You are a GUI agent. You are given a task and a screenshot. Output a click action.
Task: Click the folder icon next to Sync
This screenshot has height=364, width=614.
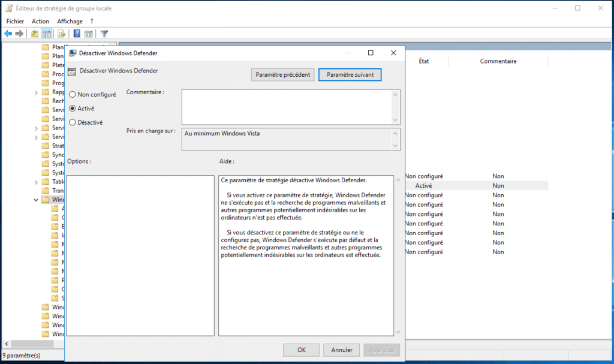click(x=46, y=155)
